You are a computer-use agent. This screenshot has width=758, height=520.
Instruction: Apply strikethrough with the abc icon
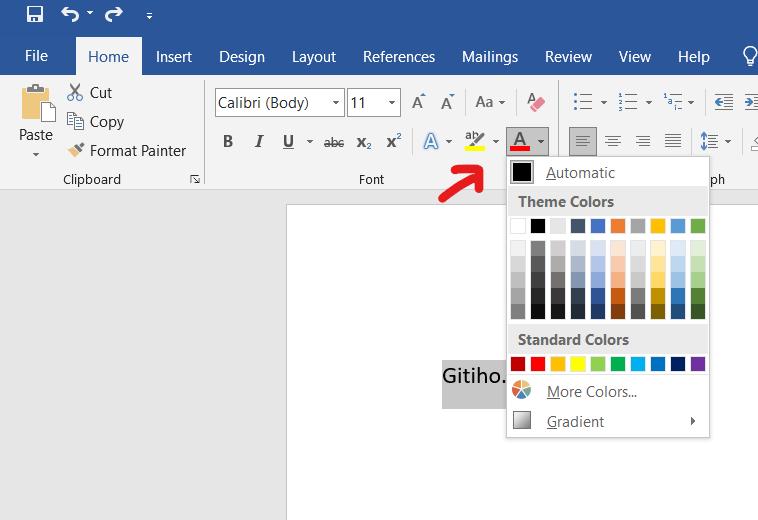[x=334, y=142]
